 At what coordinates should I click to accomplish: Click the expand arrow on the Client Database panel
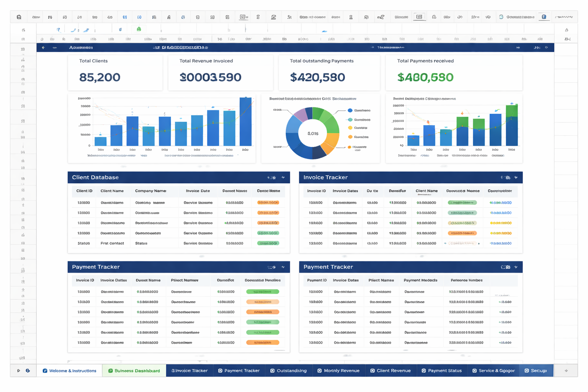pyautogui.click(x=283, y=177)
